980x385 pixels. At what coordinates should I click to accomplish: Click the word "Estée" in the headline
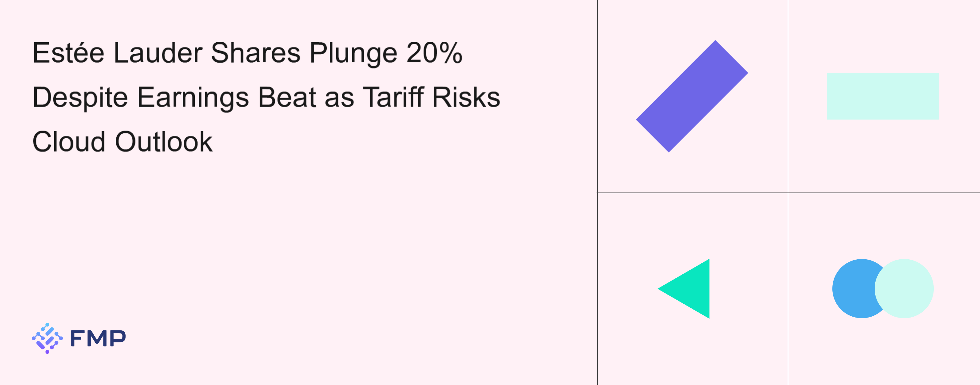tap(69, 53)
